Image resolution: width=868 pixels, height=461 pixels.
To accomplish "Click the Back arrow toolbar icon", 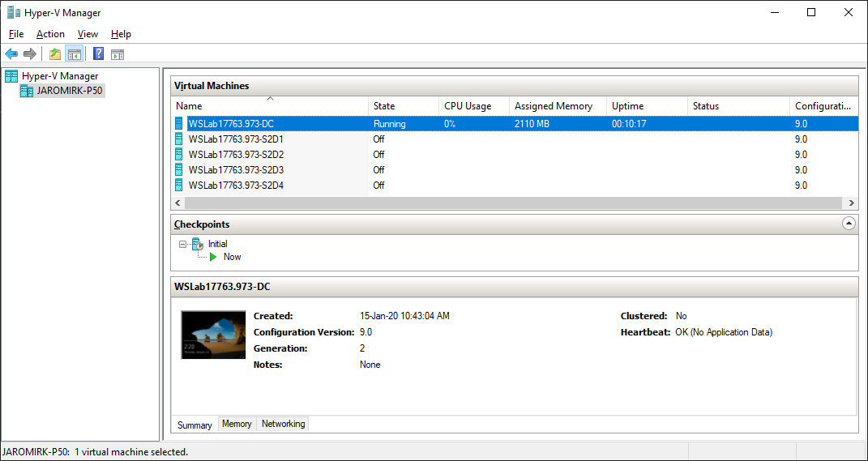I will coord(11,53).
